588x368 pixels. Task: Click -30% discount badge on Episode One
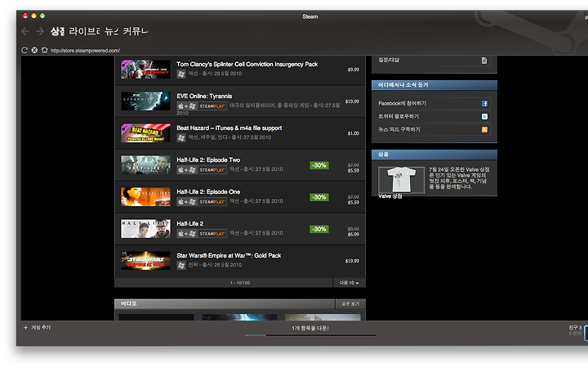pyautogui.click(x=319, y=197)
